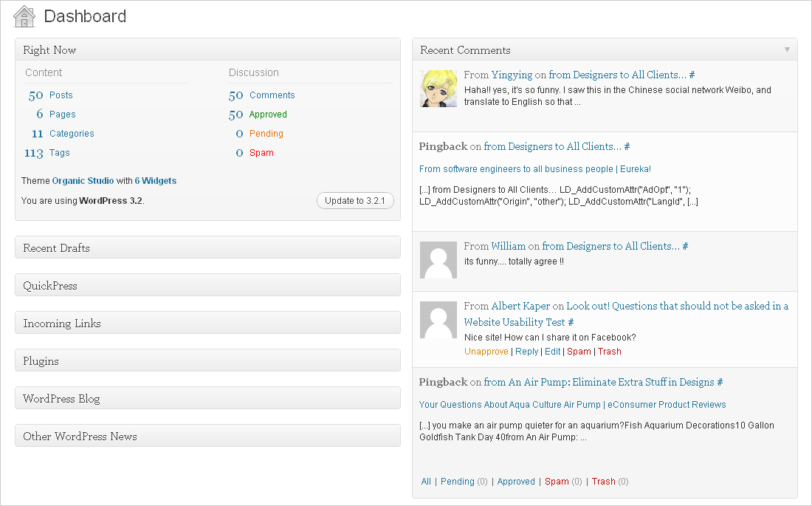Click William's default avatar image

click(438, 260)
